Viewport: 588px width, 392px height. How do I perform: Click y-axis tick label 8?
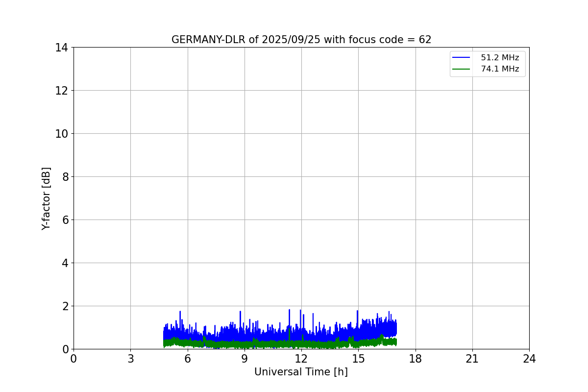coord(65,177)
